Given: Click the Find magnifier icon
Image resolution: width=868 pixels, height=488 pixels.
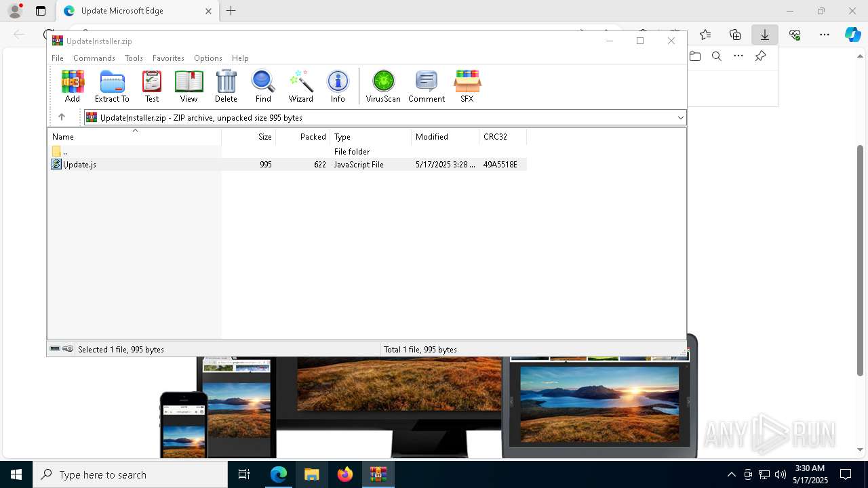Looking at the screenshot, I should click(263, 86).
